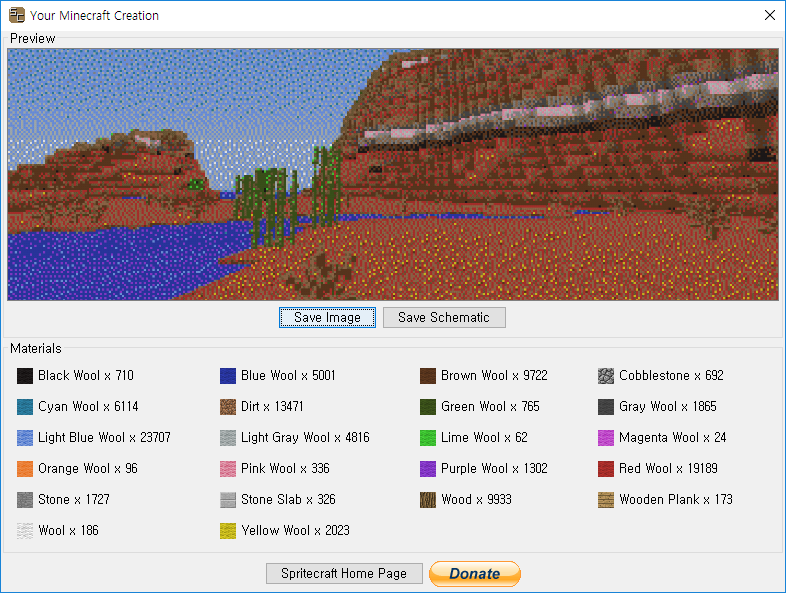Click the Spritecraft app icon in title bar
Viewport: 786px width, 593px height.
coord(17,15)
